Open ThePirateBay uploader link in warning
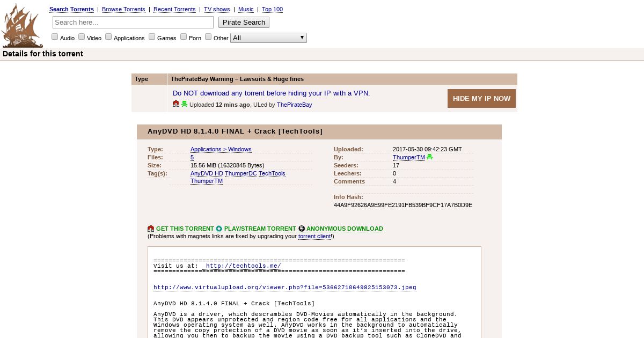This screenshot has height=338, width=644. tap(294, 105)
